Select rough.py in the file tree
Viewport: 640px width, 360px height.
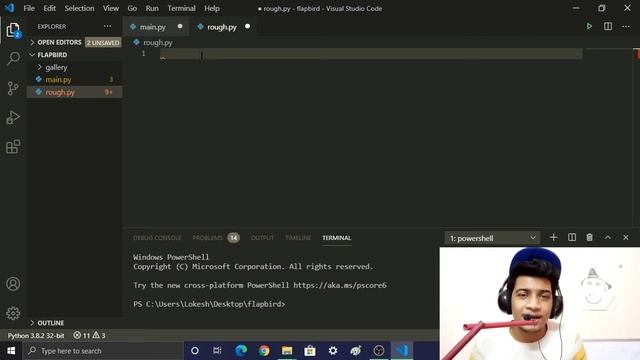(74, 92)
